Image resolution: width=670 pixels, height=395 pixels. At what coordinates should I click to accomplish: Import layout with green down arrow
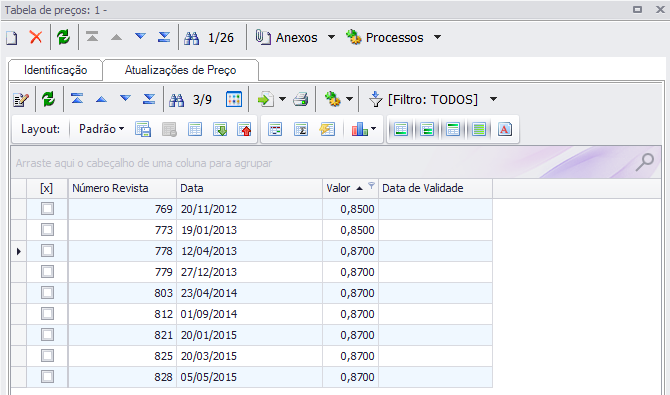pos(220,129)
